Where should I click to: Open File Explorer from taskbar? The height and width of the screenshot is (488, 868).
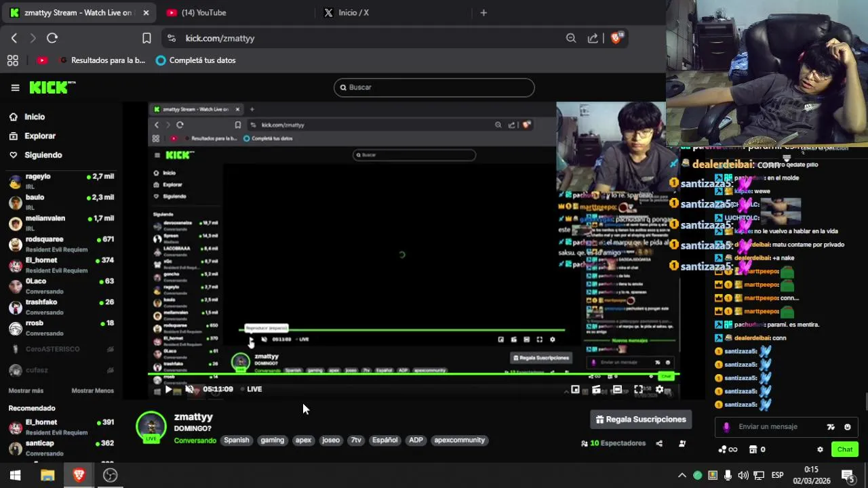pos(47,475)
